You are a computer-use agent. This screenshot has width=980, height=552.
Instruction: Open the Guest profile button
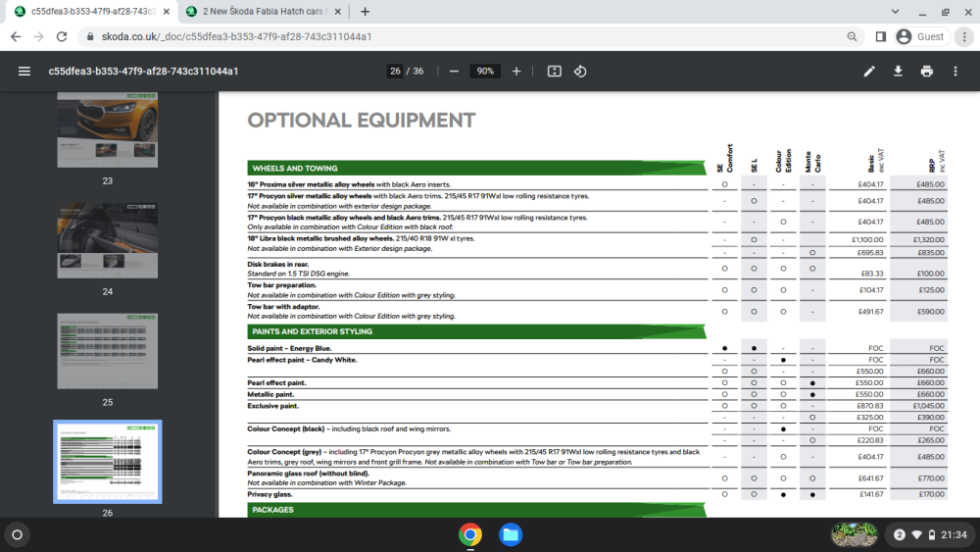point(920,37)
